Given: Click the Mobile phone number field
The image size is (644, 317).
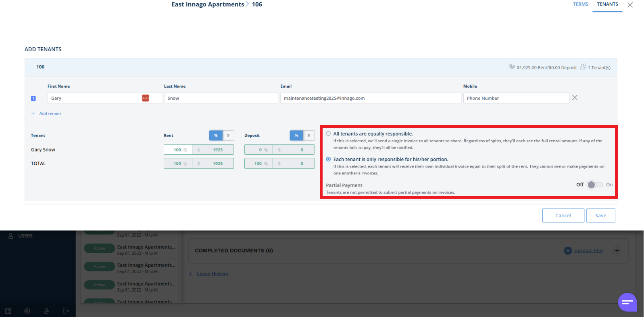Looking at the screenshot, I should click(516, 98).
